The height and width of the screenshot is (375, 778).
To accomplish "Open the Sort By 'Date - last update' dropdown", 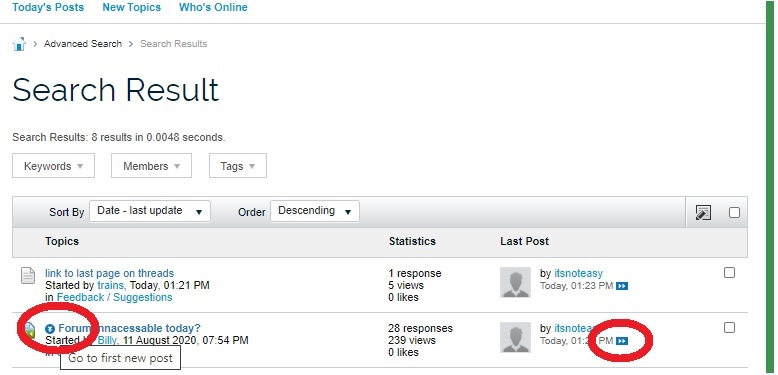I will 150,211.
